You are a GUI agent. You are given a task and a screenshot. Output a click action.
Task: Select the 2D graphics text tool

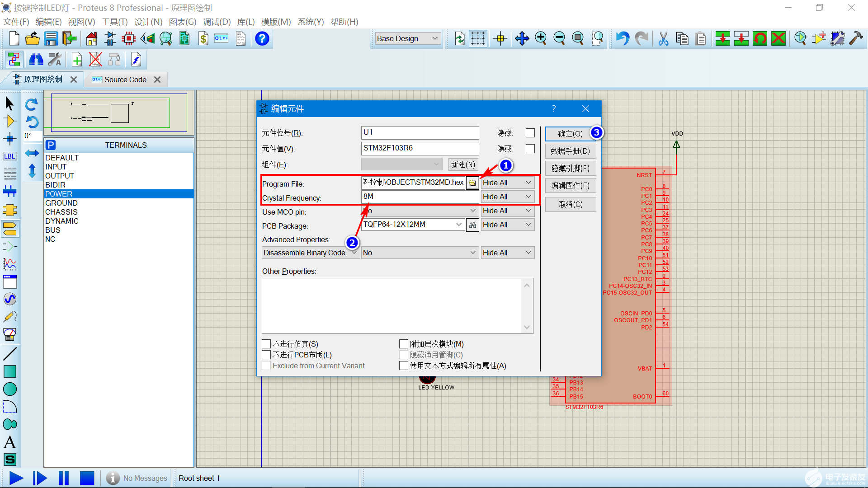(9, 442)
